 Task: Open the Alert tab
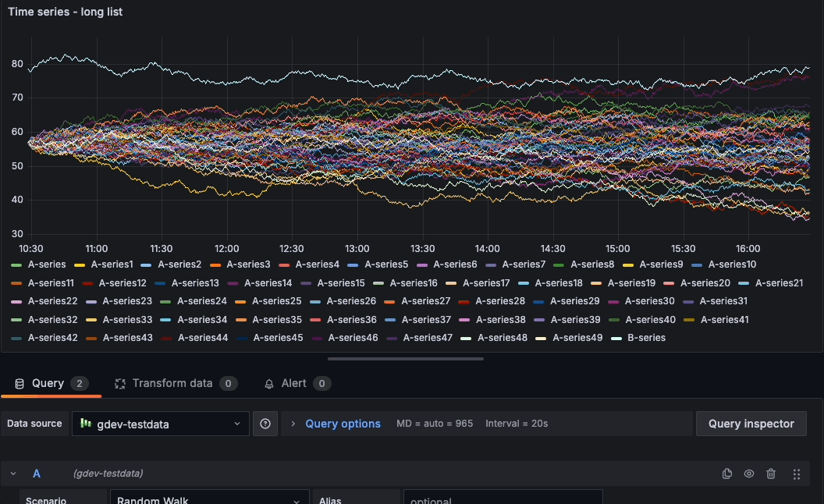293,383
